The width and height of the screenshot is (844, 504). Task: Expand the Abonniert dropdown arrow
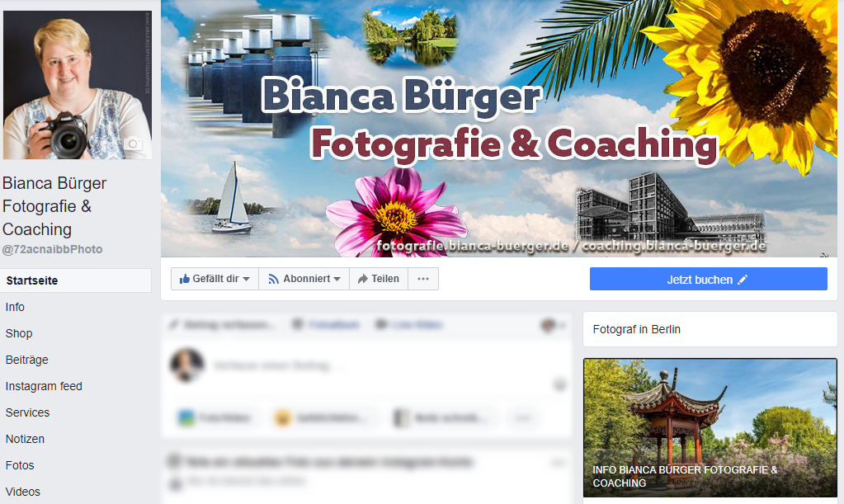click(x=337, y=279)
